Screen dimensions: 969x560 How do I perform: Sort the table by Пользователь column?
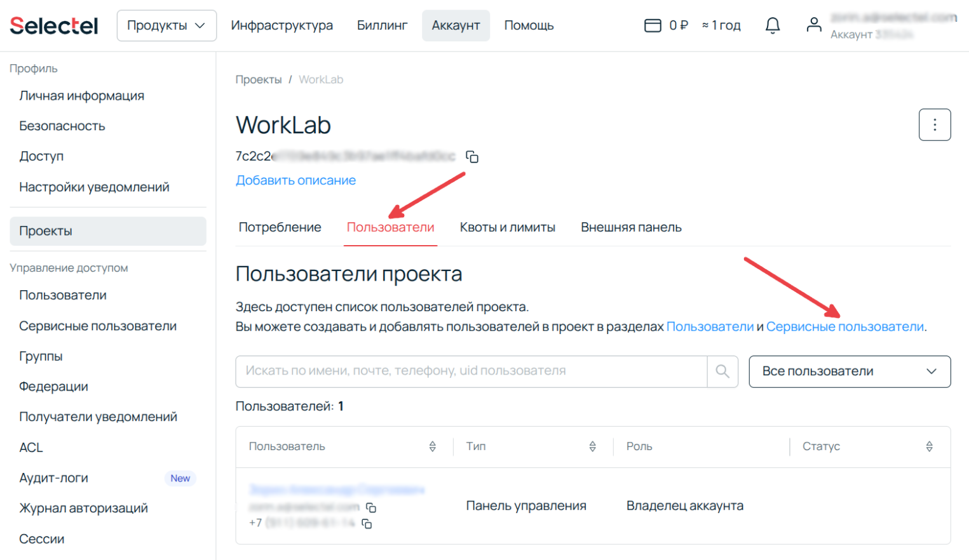click(432, 446)
